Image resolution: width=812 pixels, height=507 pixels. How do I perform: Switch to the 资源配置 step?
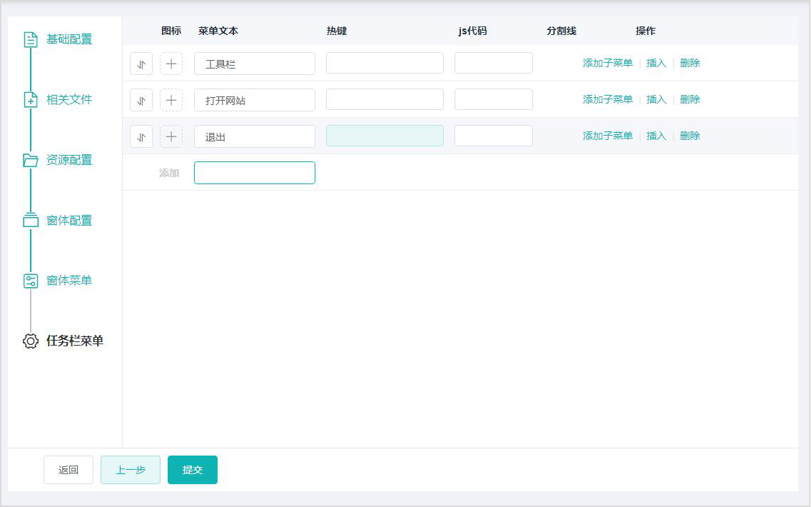(68, 160)
